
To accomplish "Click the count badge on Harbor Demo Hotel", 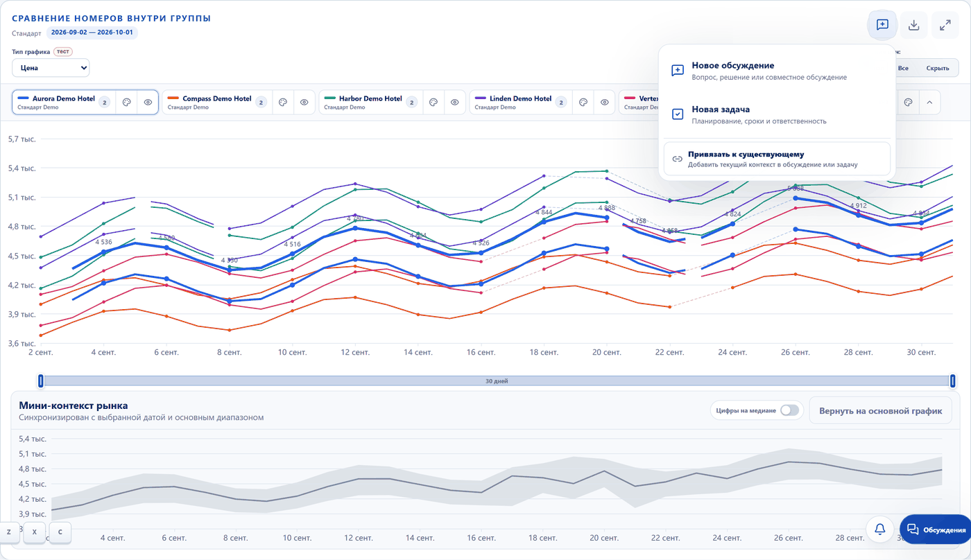I will click(411, 103).
